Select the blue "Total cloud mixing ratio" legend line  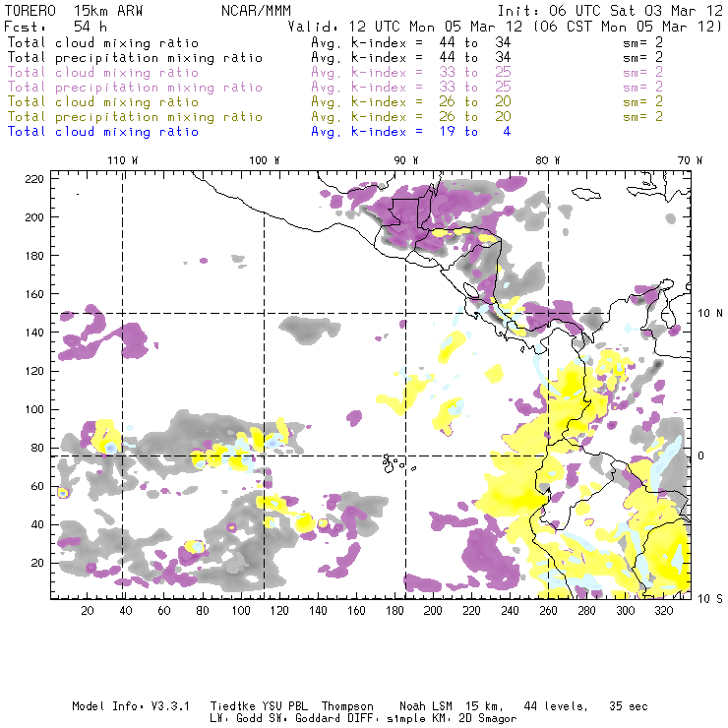103,132
